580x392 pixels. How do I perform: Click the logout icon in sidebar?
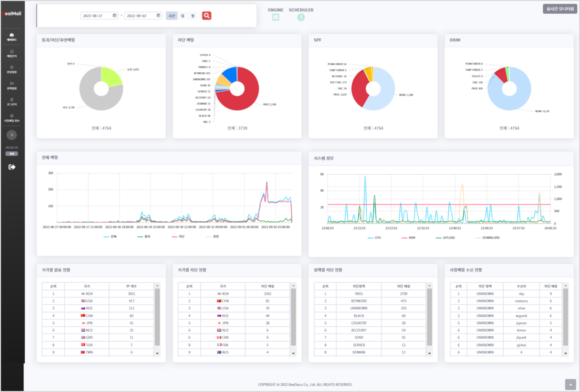pos(12,167)
